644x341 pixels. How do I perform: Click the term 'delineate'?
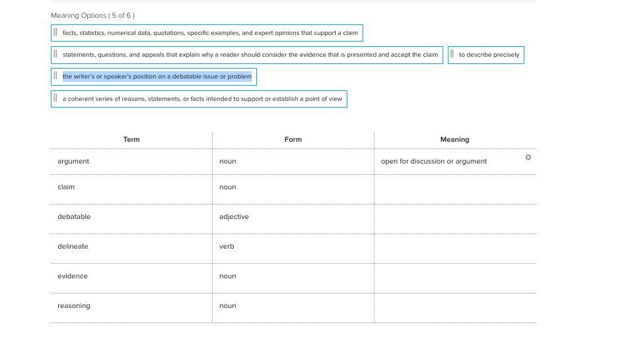(73, 246)
